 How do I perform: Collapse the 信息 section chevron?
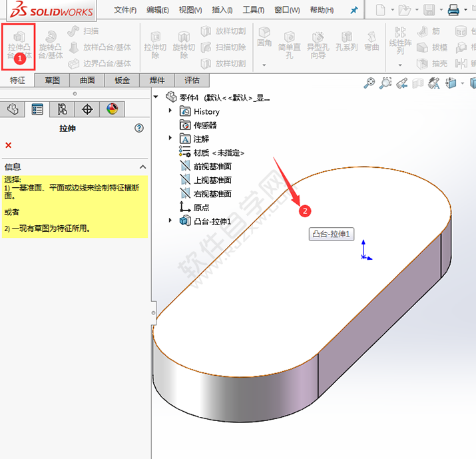pyautogui.click(x=142, y=167)
